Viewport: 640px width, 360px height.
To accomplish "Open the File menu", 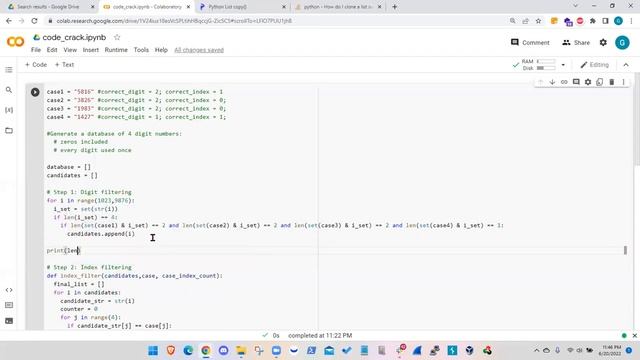I will coord(36,50).
